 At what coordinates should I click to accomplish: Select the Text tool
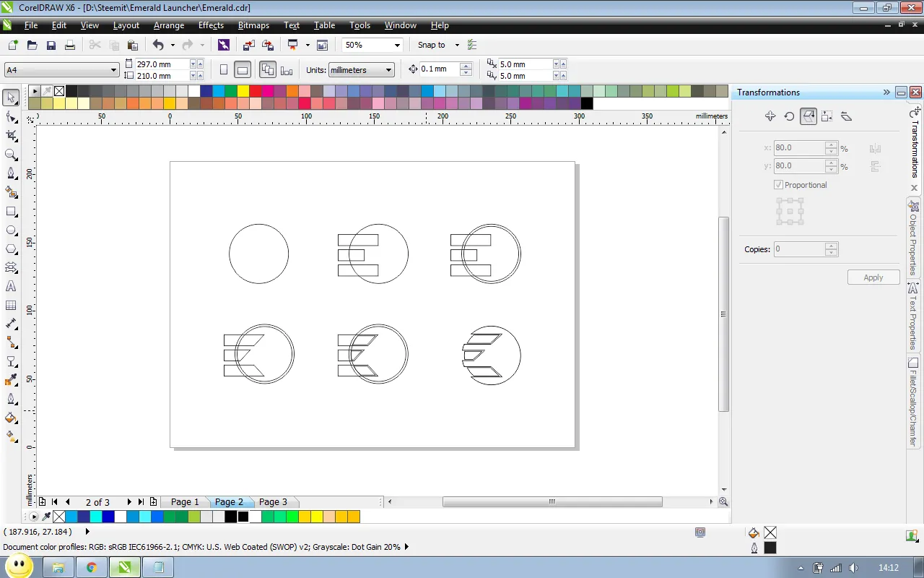11,286
